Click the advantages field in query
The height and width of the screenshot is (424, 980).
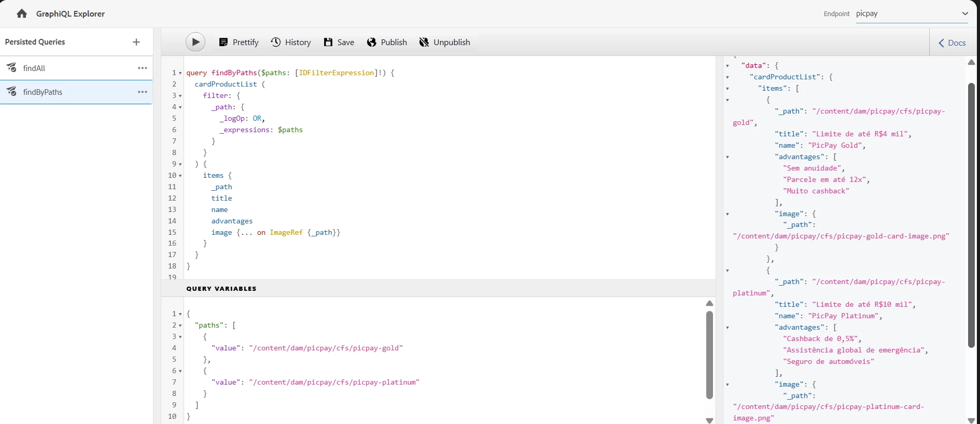click(232, 221)
